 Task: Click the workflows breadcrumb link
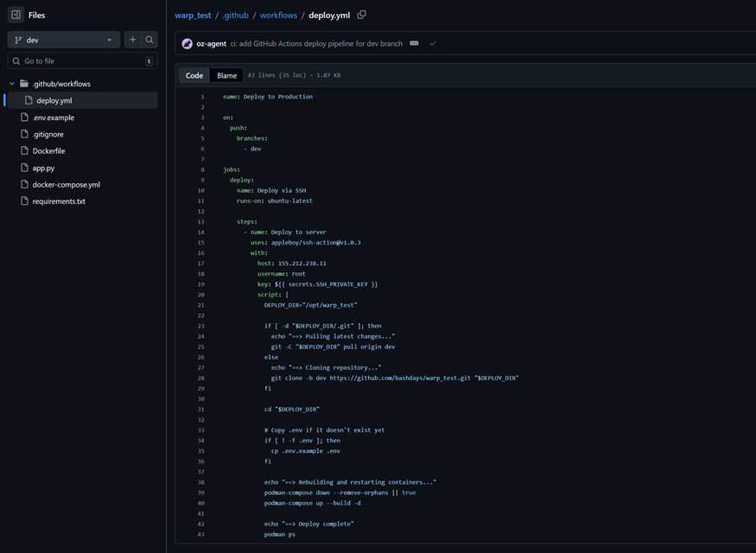pos(278,15)
